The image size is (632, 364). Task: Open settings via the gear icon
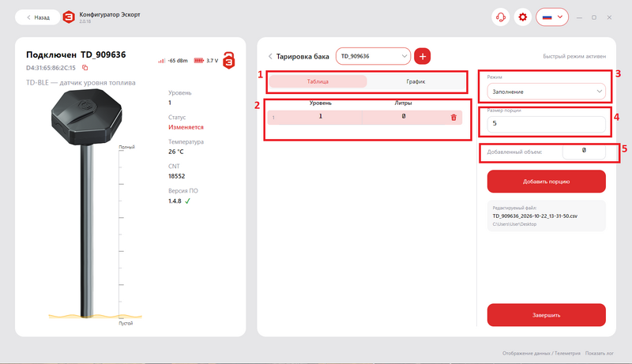coord(522,17)
